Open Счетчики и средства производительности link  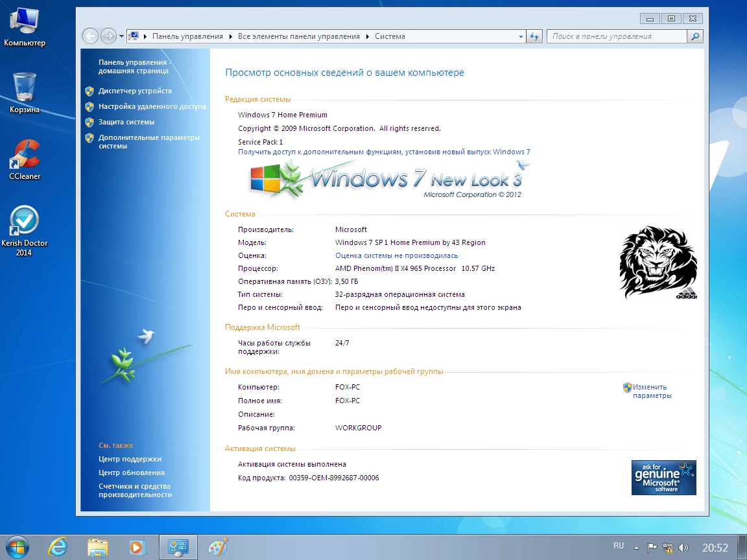point(135,491)
